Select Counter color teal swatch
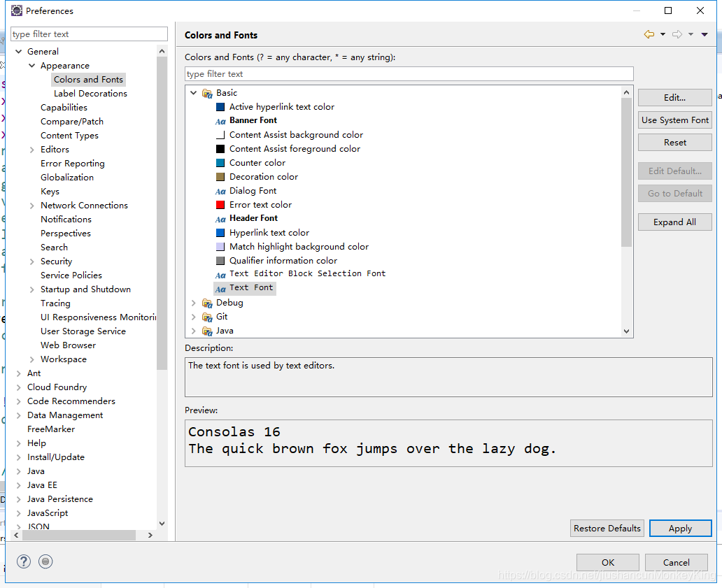The height and width of the screenshot is (588, 722). 220,163
